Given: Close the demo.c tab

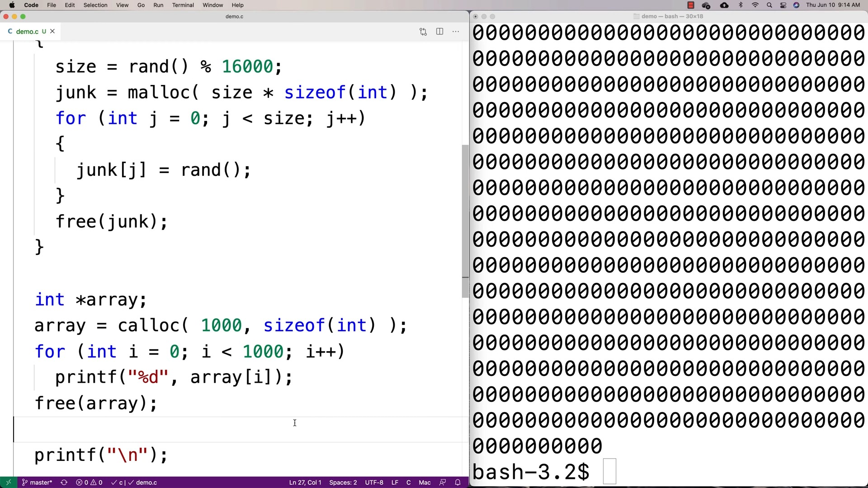Looking at the screenshot, I should pyautogui.click(x=52, y=31).
